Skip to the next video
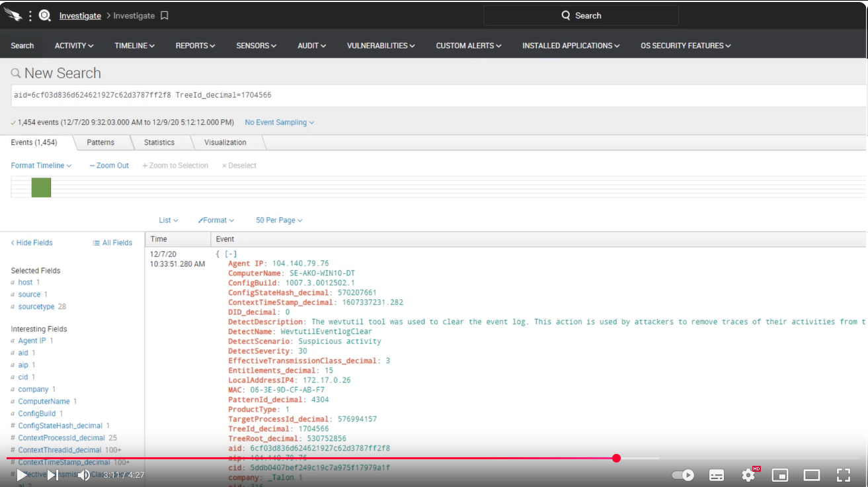The image size is (868, 487). pos(52,475)
